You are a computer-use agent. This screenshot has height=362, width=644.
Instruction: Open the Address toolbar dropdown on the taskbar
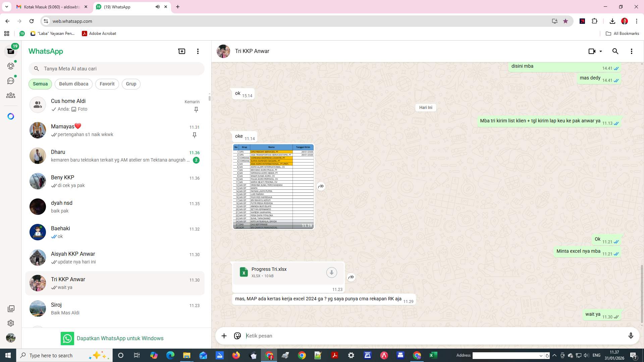point(541,355)
